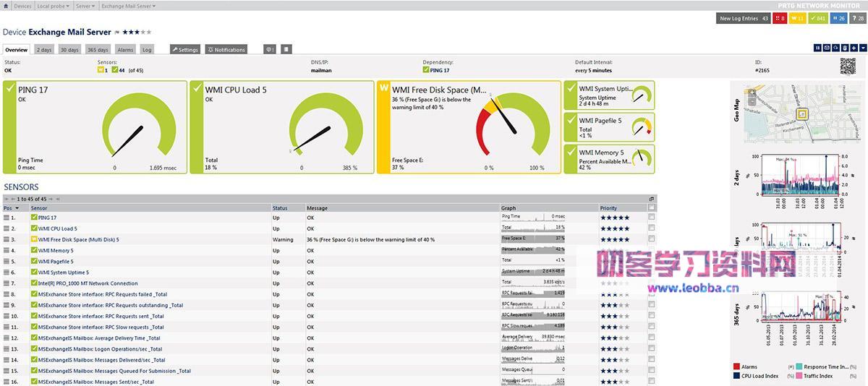868x386 pixels.
Task: Open the Alarms tab
Action: coord(125,50)
